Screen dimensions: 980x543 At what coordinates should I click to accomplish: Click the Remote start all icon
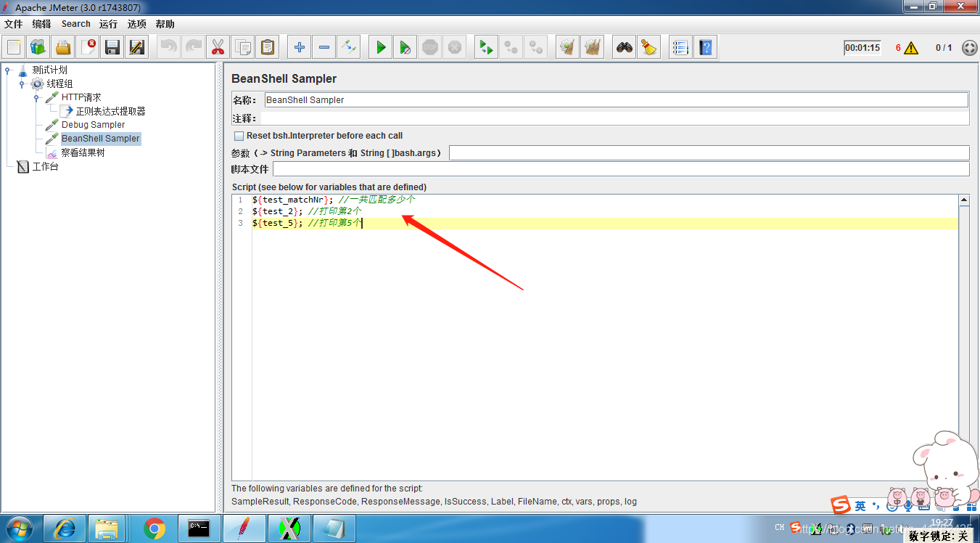487,48
